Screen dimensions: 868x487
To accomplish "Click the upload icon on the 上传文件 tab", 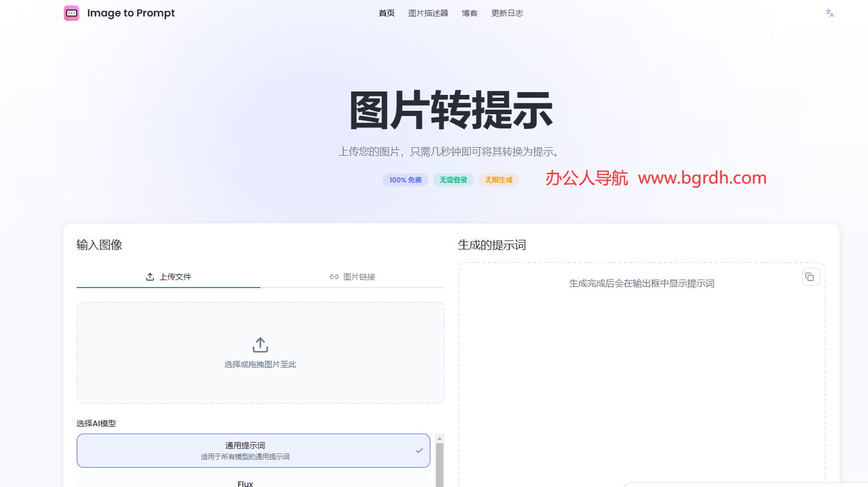I will point(150,276).
